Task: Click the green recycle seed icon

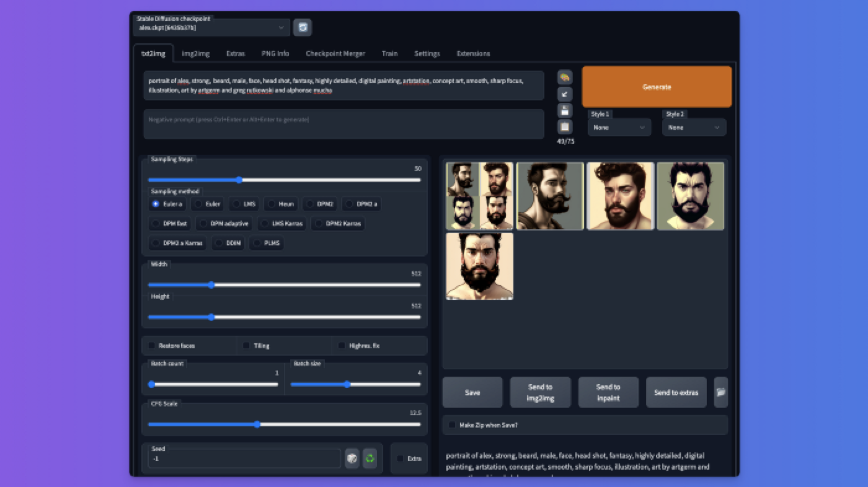Action: point(370,458)
